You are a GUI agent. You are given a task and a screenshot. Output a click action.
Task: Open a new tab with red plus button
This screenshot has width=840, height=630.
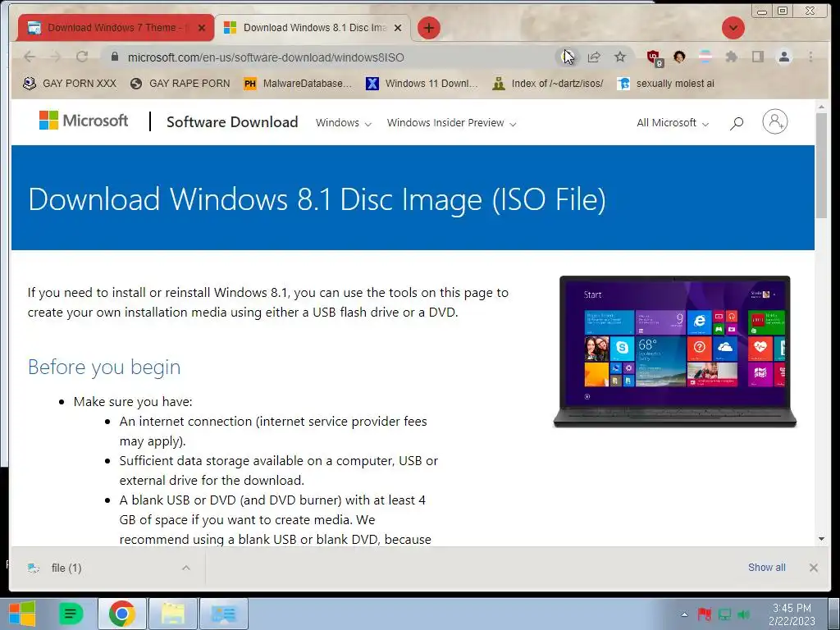click(x=428, y=28)
